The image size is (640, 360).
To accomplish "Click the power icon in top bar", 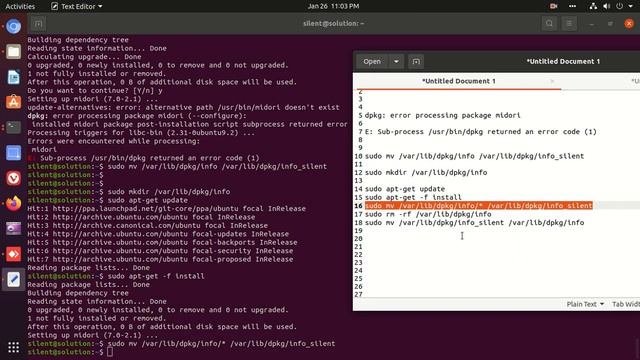I will click(x=620, y=6).
